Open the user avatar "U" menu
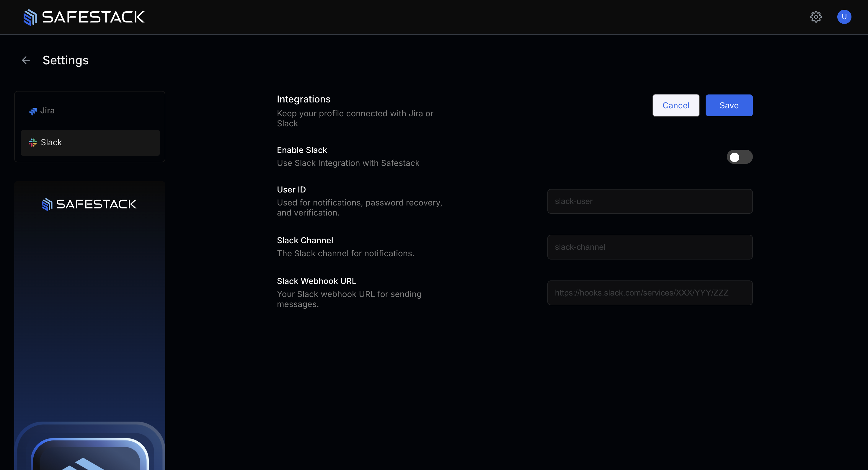Screen dimensions: 868x470 pyautogui.click(x=844, y=17)
